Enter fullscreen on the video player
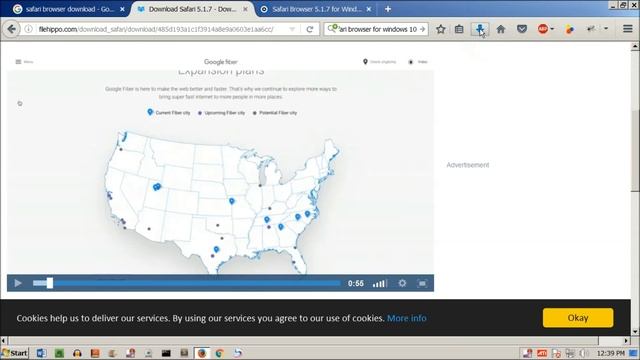Image resolution: width=640 pixels, height=360 pixels. [422, 283]
